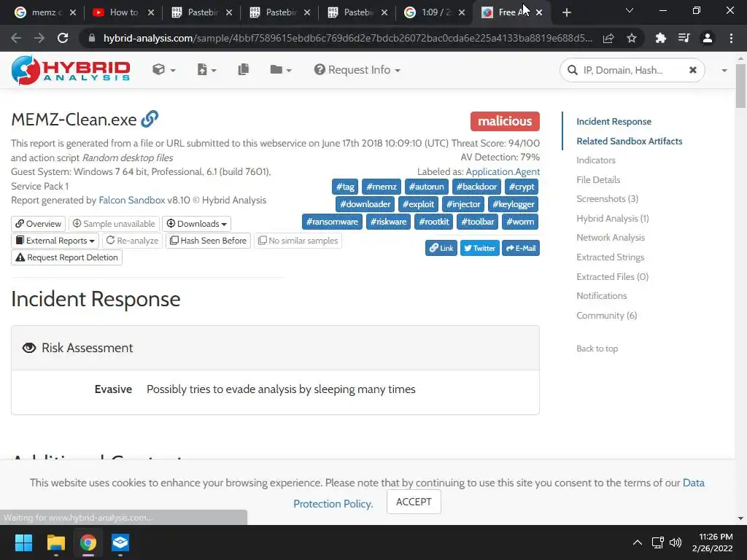747x560 pixels.
Task: Open the file submission dropdown in navbar
Action: (x=206, y=70)
